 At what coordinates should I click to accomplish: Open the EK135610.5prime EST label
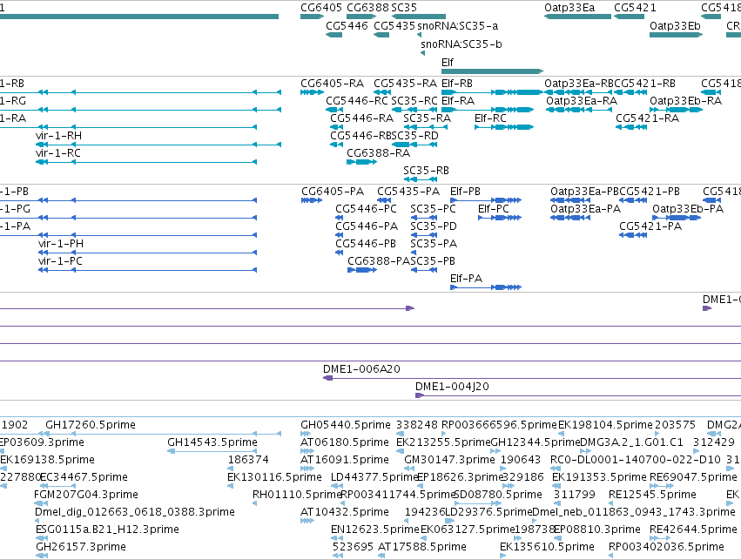tap(547, 547)
